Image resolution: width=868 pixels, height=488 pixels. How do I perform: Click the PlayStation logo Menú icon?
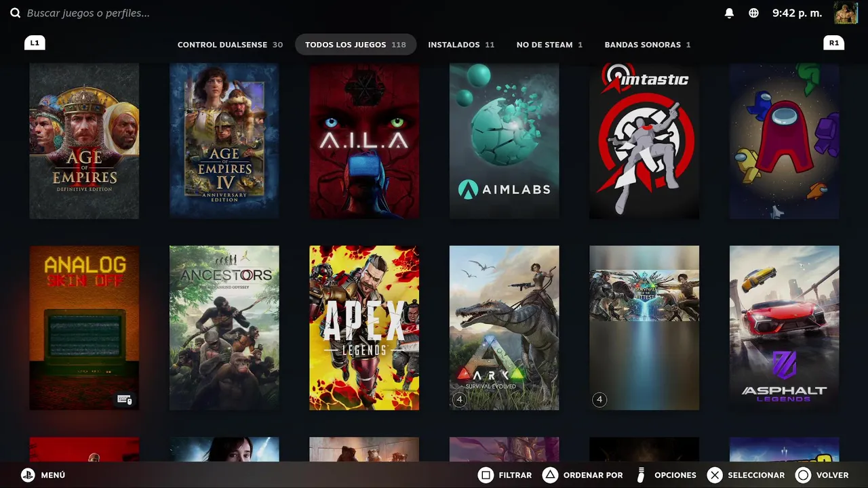pyautogui.click(x=27, y=475)
